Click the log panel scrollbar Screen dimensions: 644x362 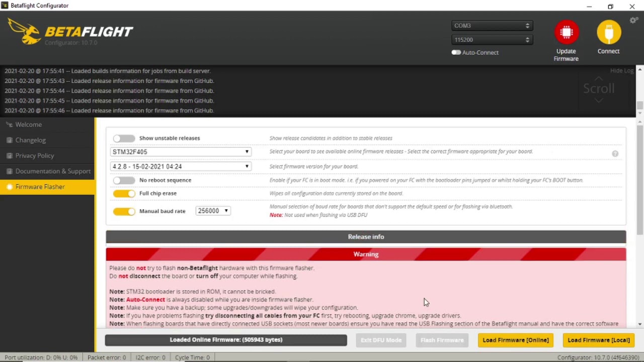tap(639, 106)
